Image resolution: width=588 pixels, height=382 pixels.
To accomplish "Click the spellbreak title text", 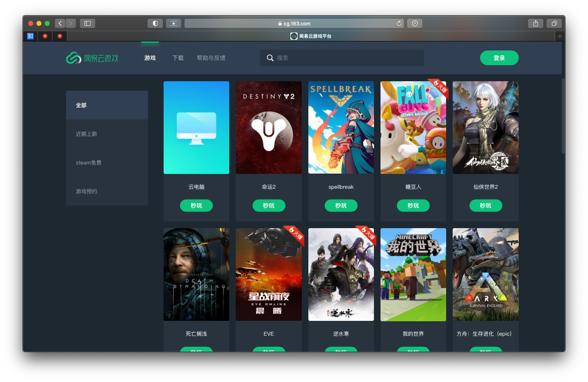I will (341, 187).
